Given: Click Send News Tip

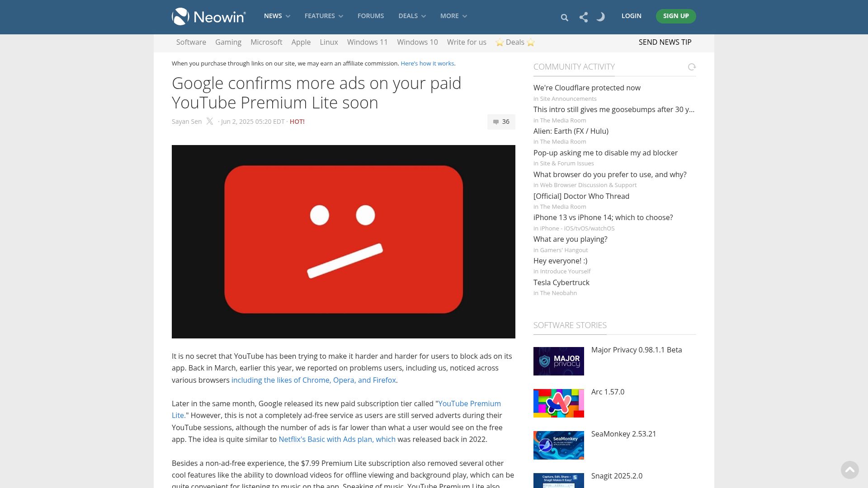Looking at the screenshot, I should (x=665, y=42).
